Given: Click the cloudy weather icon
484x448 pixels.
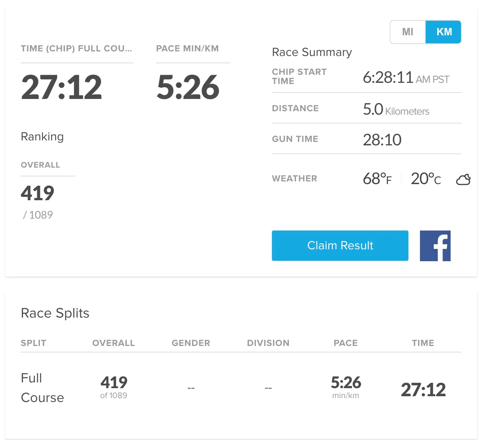Looking at the screenshot, I should click(x=463, y=180).
